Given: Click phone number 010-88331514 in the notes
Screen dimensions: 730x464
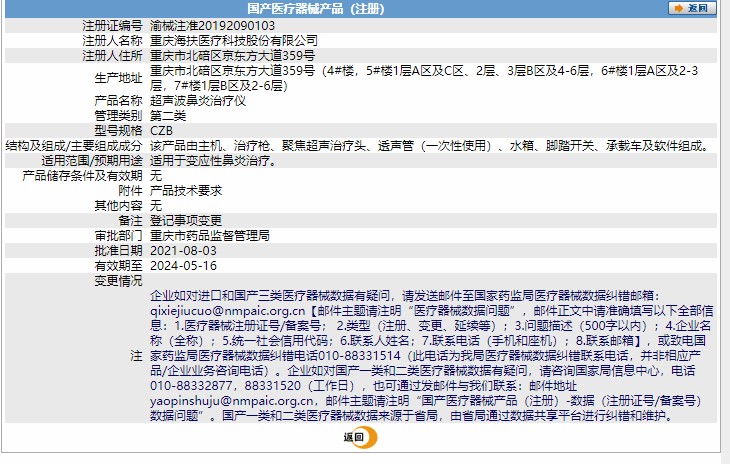Looking at the screenshot, I should [359, 356].
